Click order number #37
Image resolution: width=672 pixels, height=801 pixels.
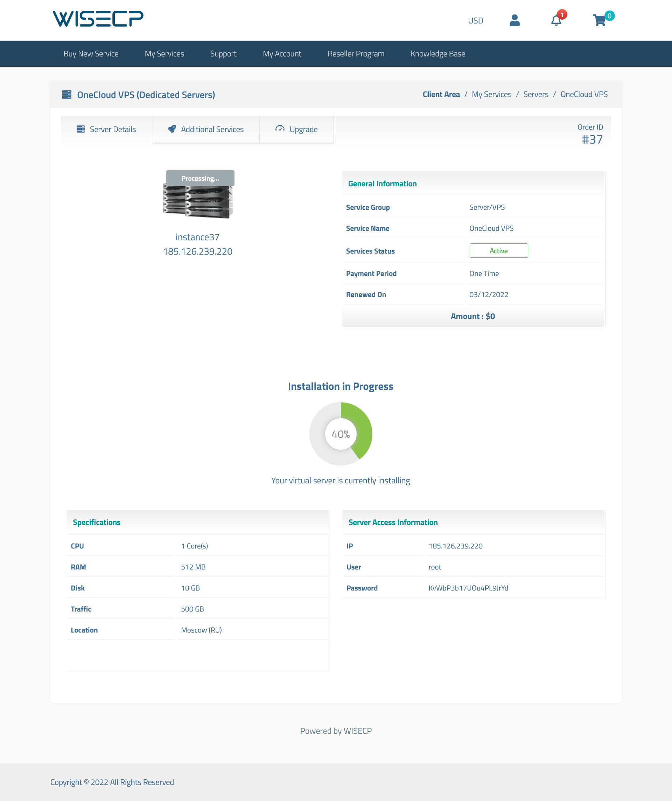(592, 140)
